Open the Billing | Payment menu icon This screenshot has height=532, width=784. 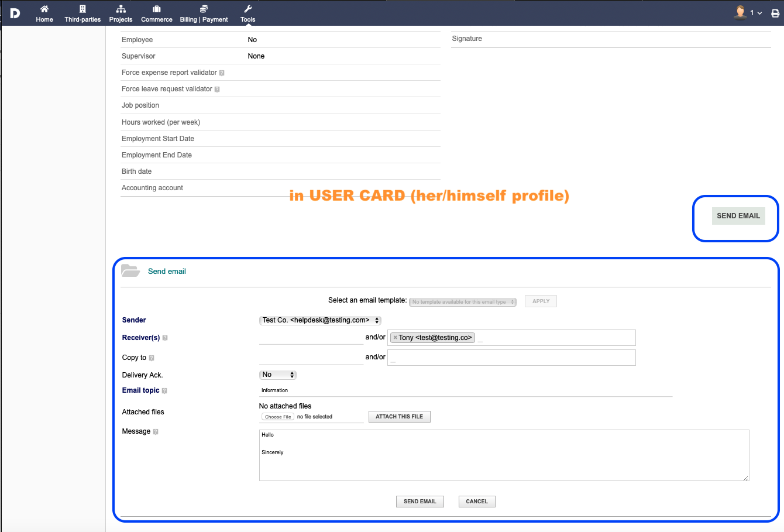[x=204, y=9]
